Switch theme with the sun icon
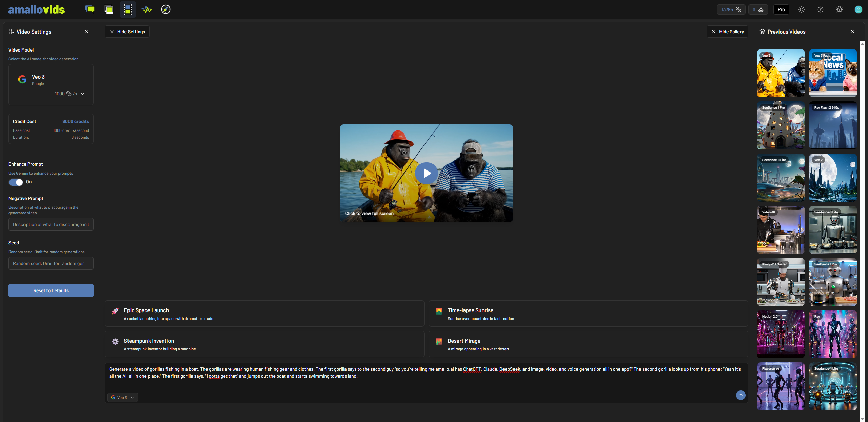 point(802,9)
